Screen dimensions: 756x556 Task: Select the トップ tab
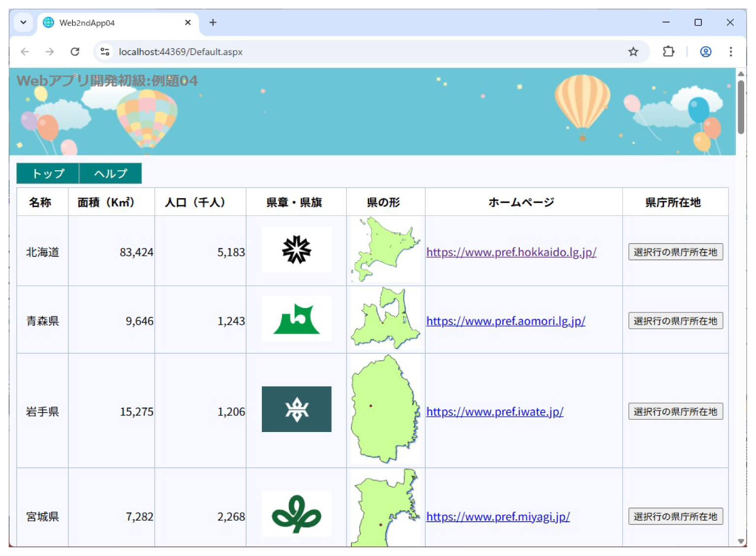click(x=47, y=173)
